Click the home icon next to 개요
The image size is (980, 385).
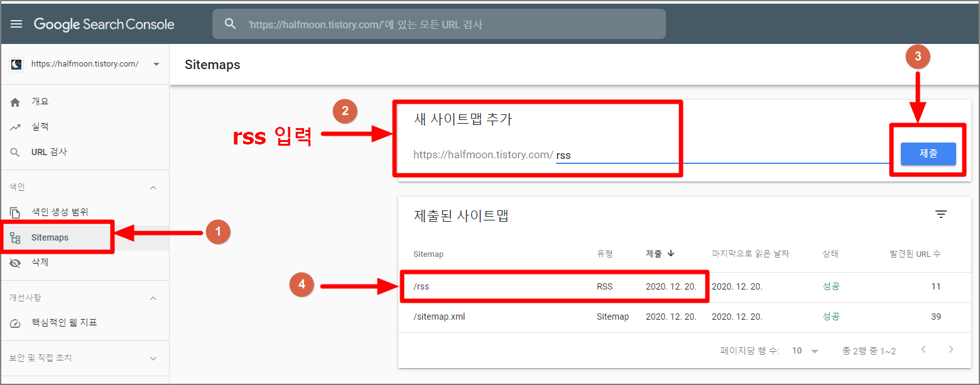(16, 102)
